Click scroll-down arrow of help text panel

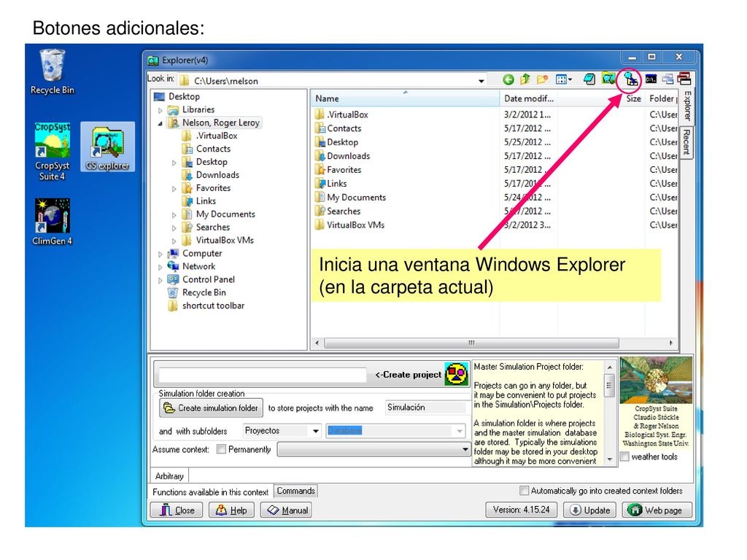point(610,460)
